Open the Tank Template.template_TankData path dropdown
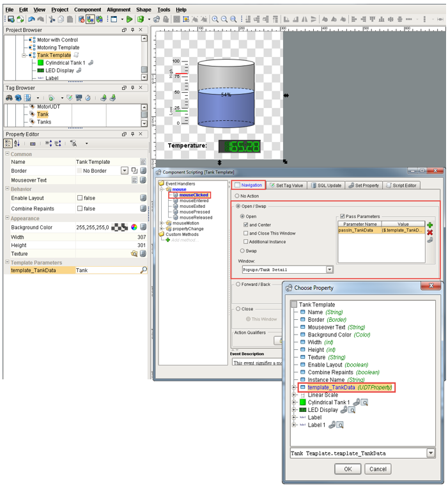Image resolution: width=448 pixels, height=490 pixels. tap(431, 453)
